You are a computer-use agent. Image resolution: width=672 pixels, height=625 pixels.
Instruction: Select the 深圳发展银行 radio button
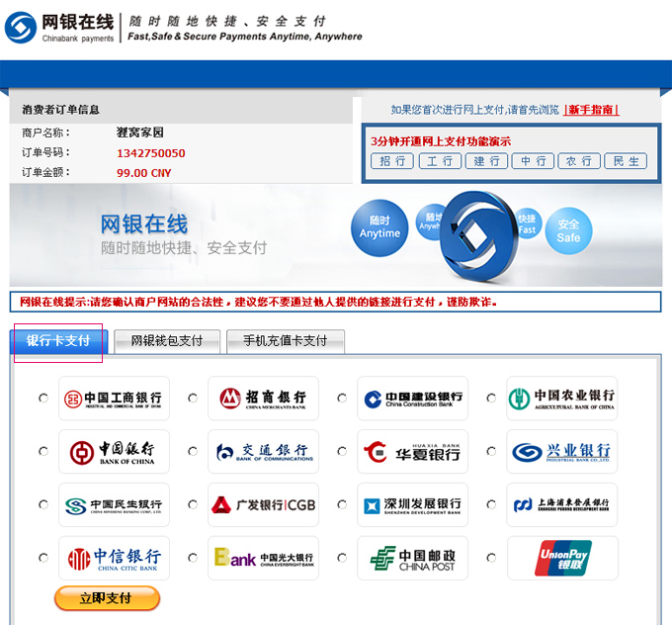[x=342, y=504]
